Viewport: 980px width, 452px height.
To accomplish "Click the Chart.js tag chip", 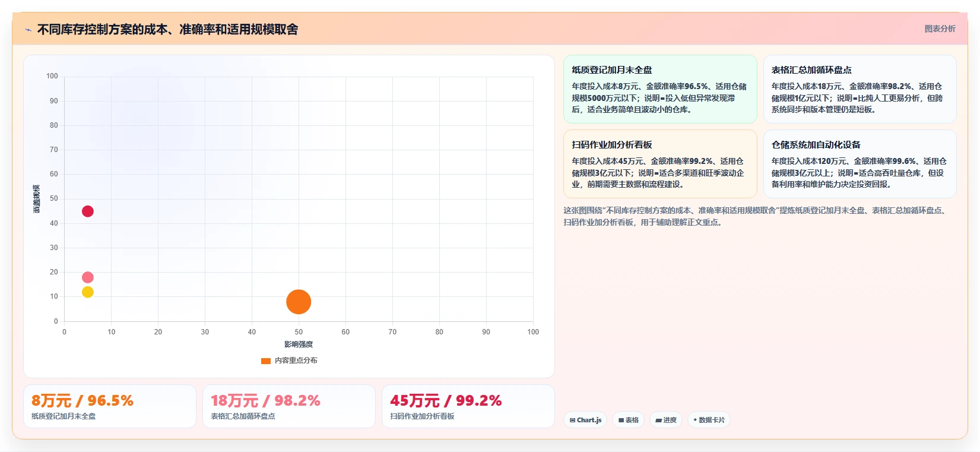I will pos(585,420).
